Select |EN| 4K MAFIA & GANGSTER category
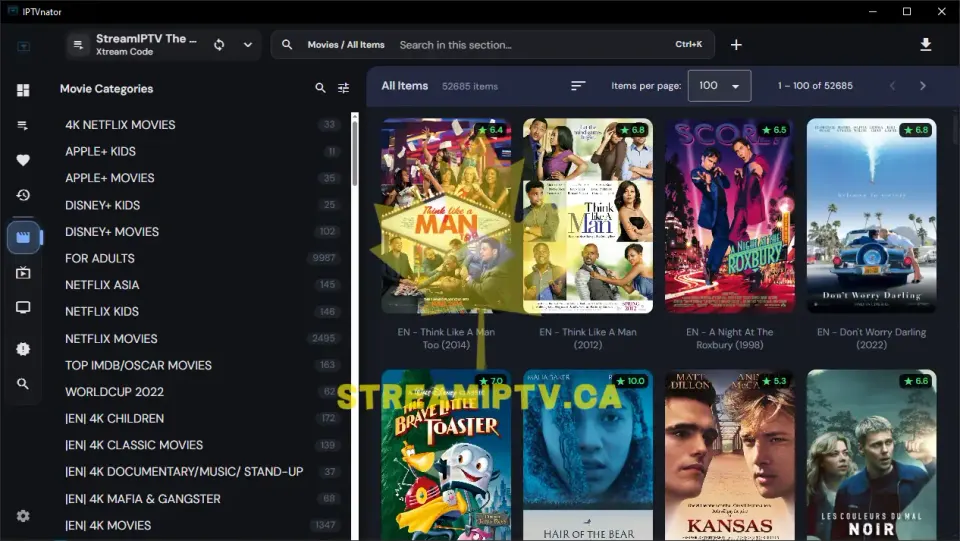 click(202, 499)
